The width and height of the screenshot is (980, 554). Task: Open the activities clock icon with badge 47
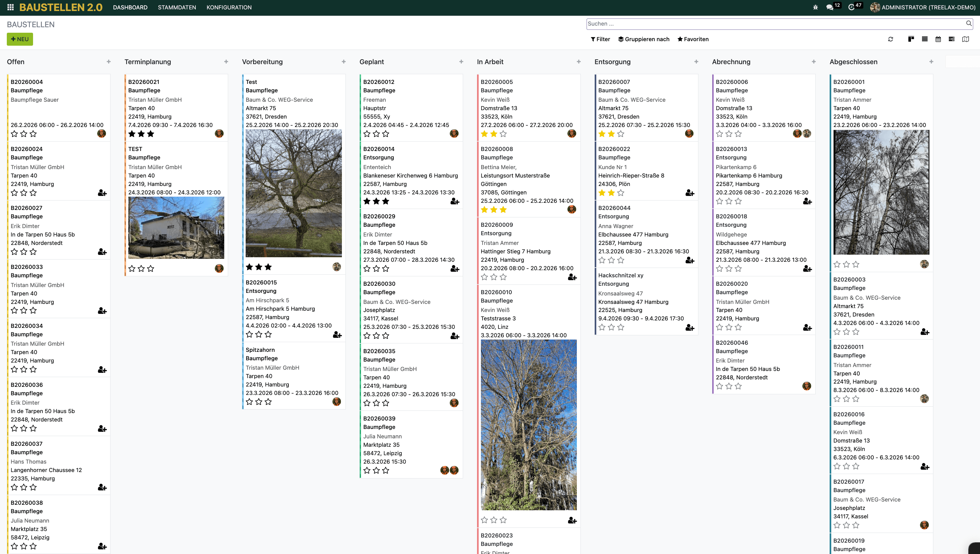(x=851, y=7)
